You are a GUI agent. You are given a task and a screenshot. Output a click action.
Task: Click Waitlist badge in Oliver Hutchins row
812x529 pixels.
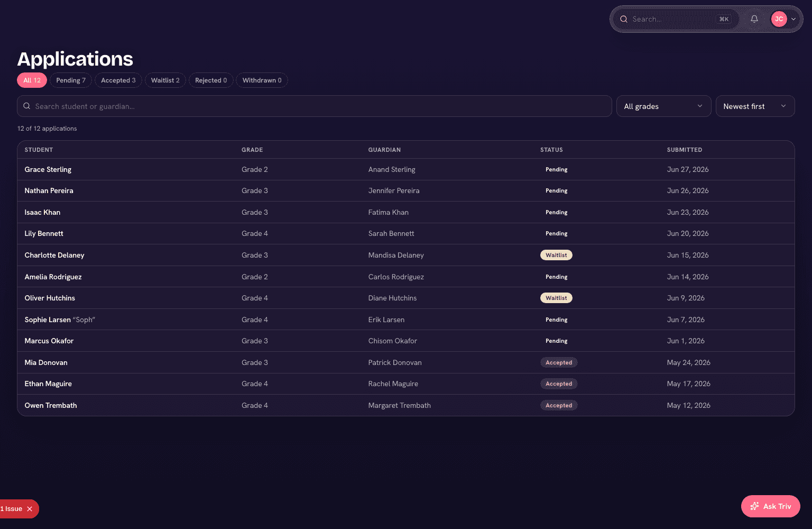pyautogui.click(x=556, y=298)
